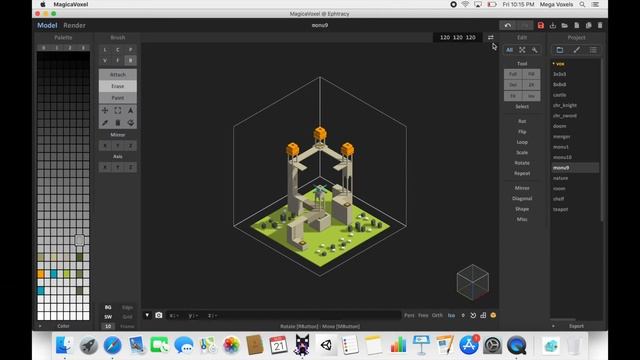
Task: Select Pers perspective camera mode
Action: tap(409, 315)
